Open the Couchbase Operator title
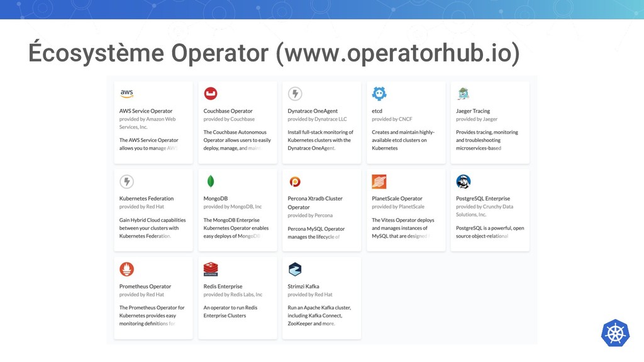Image resolution: width=644 pixels, height=362 pixels. point(228,111)
